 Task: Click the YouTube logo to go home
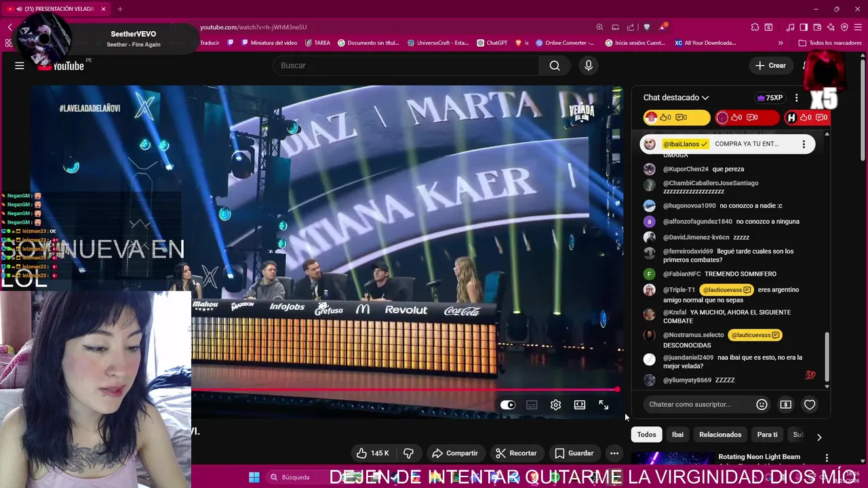(61, 66)
